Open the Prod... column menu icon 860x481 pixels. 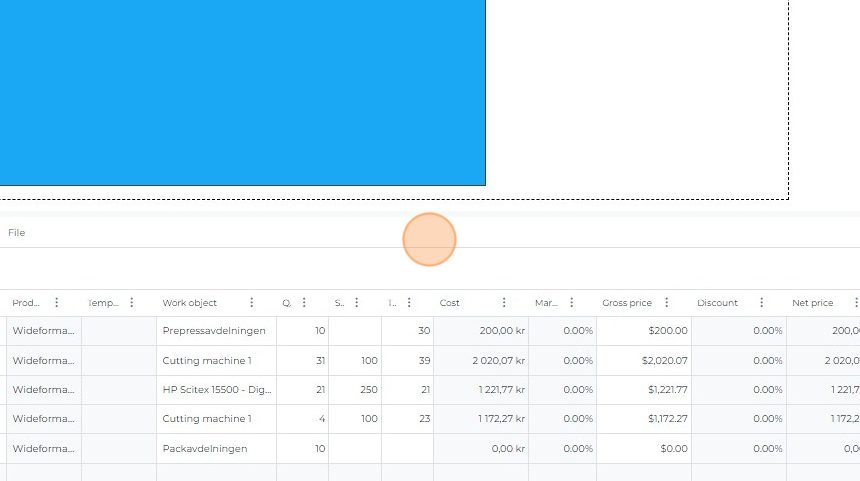click(56, 303)
